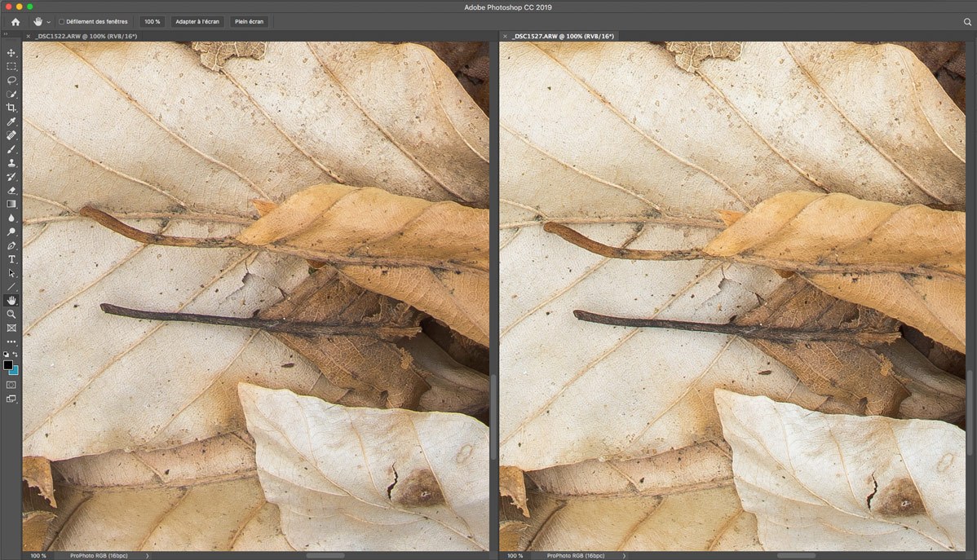Image resolution: width=977 pixels, height=560 pixels.
Task: Toggle Quick Mask mode icon
Action: (x=11, y=385)
